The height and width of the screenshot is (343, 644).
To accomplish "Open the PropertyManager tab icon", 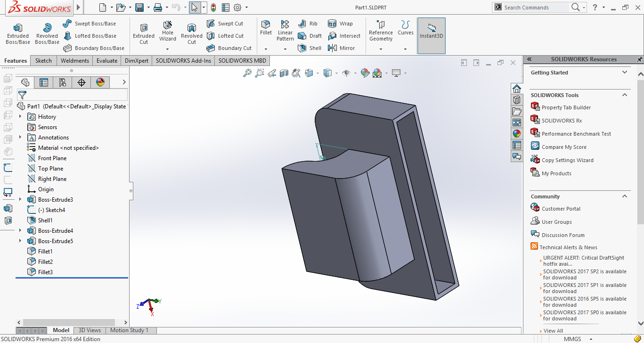I will [44, 82].
